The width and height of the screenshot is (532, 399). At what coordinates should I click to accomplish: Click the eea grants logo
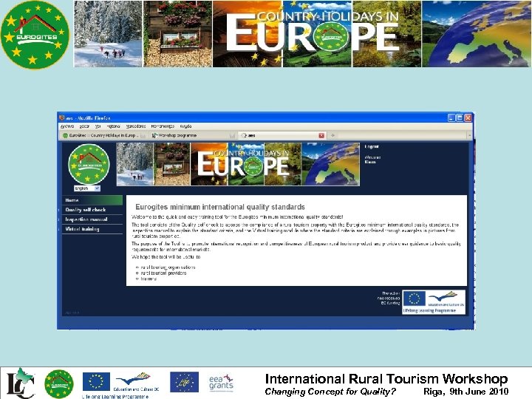click(221, 383)
